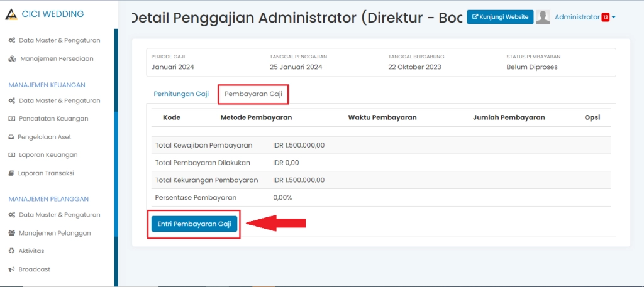Click the Januari 2024 period value
Image resolution: width=644 pixels, height=287 pixels.
(x=172, y=67)
